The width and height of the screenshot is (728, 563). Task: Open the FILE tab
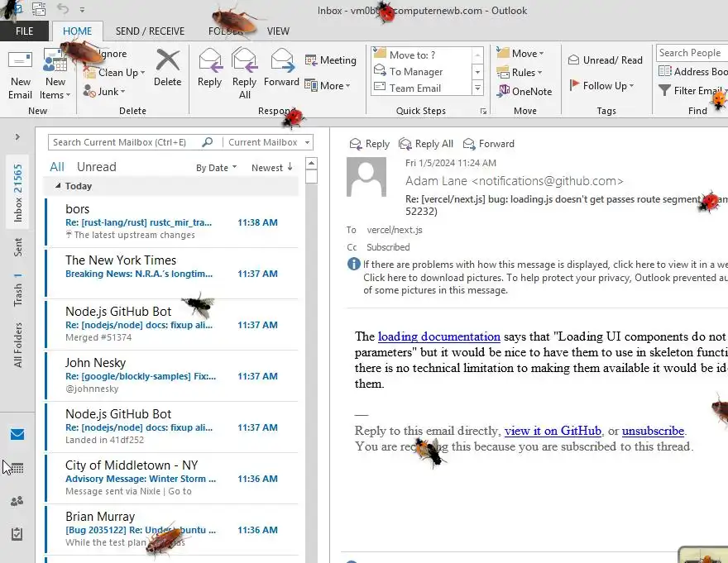[x=24, y=31]
